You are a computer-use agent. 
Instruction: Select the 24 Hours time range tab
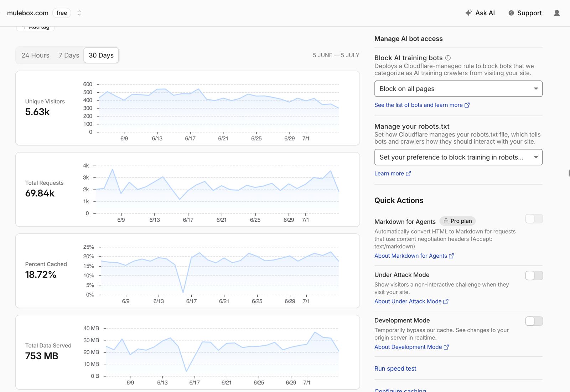click(35, 55)
